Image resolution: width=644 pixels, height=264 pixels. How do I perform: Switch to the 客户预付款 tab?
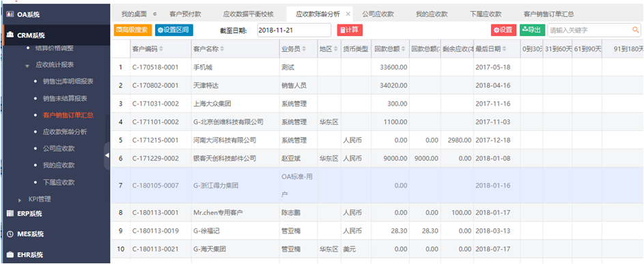[185, 14]
